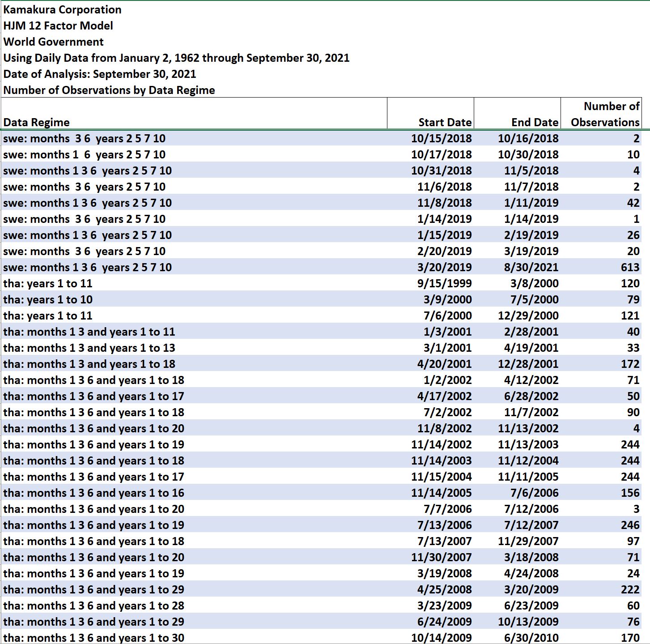Select start date '9/15/1999'
The height and width of the screenshot is (644, 650).
[444, 284]
